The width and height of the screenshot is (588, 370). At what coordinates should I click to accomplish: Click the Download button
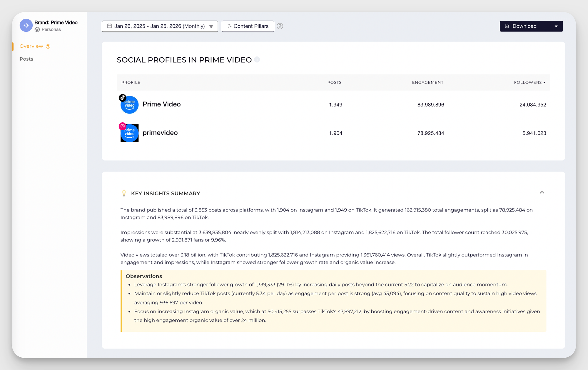tap(524, 26)
